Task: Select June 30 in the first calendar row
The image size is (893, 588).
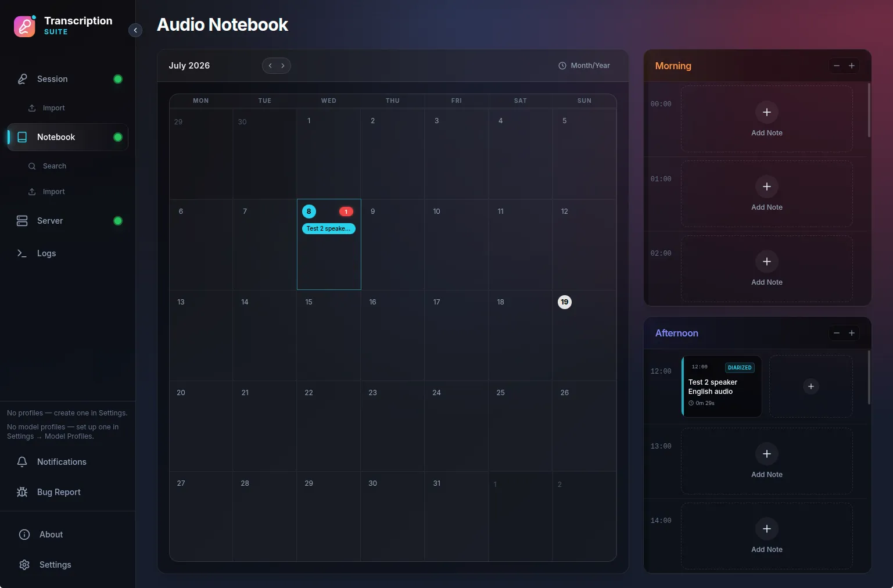Action: point(265,154)
